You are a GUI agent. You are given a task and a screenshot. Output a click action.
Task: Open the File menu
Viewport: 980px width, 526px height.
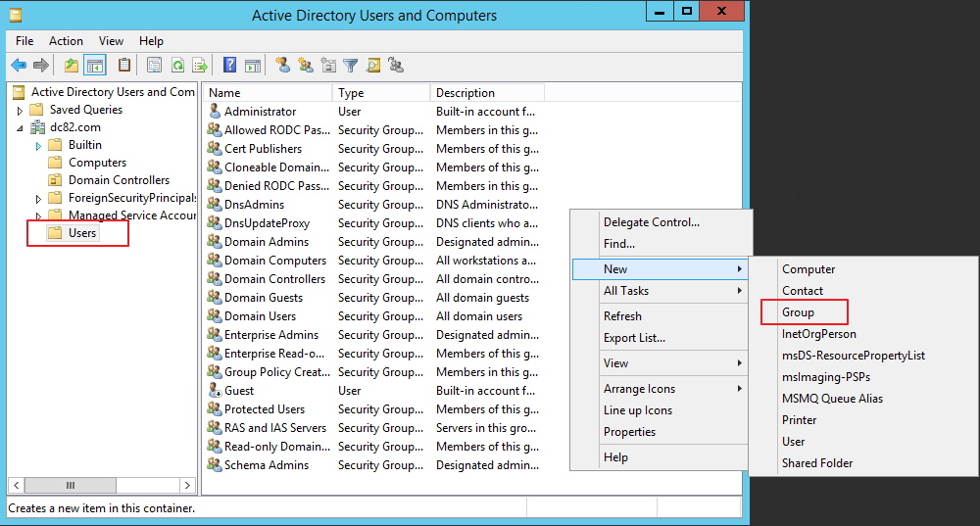point(24,40)
